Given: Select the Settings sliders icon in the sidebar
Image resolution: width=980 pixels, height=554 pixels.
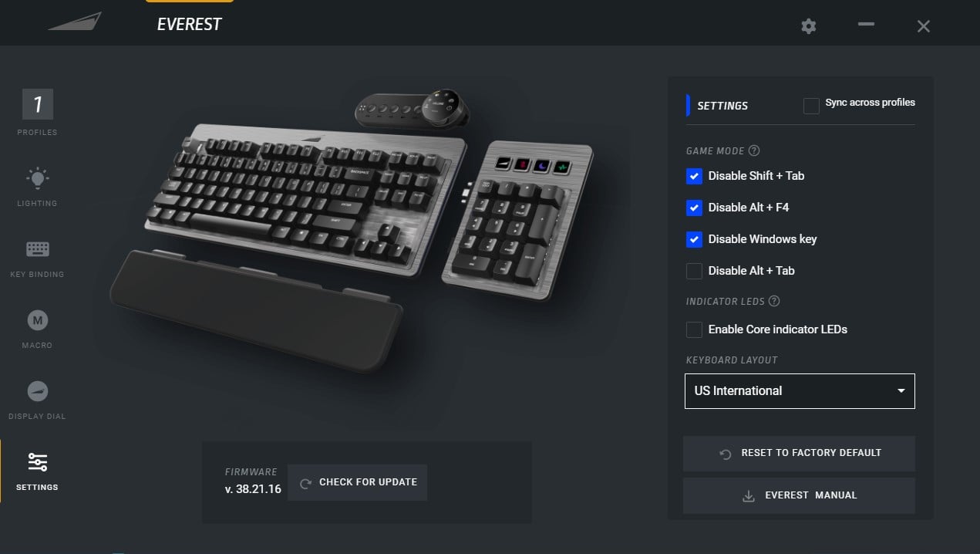Looking at the screenshot, I should point(37,461).
